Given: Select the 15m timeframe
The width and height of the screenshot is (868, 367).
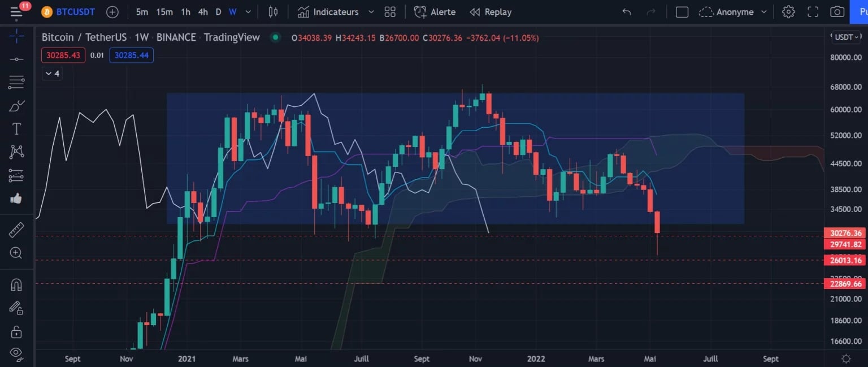Looking at the screenshot, I should [164, 12].
